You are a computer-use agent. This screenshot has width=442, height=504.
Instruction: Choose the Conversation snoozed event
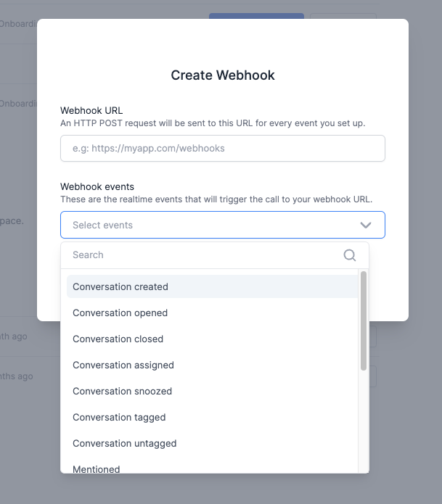tap(213, 391)
